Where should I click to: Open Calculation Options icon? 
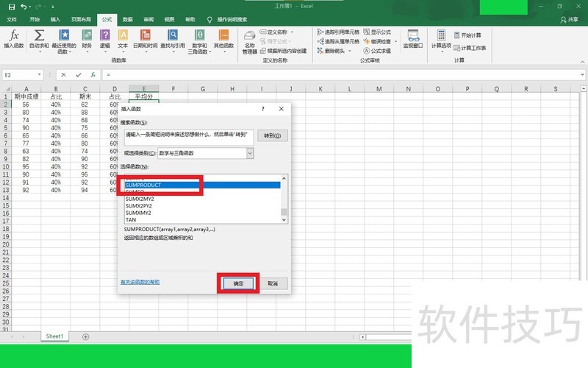click(442, 35)
